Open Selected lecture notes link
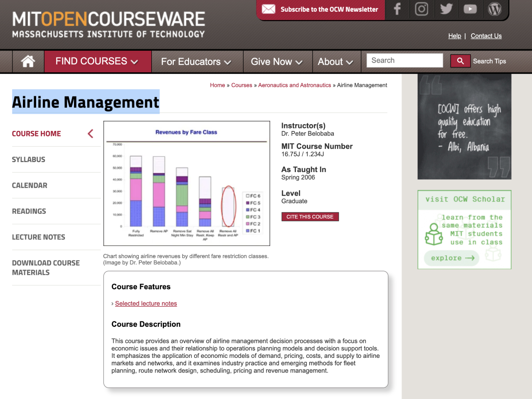Screen dimensions: 532x399 [x=146, y=303]
